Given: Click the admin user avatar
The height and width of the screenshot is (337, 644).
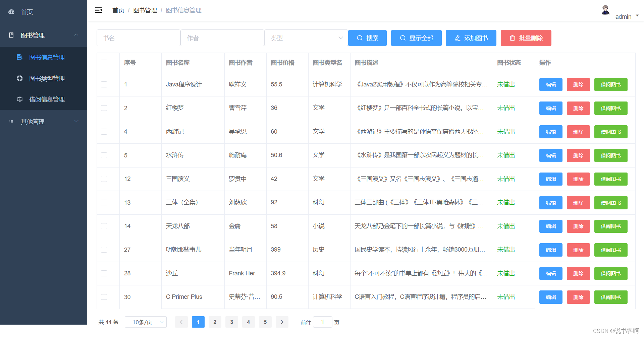Looking at the screenshot, I should point(605,10).
